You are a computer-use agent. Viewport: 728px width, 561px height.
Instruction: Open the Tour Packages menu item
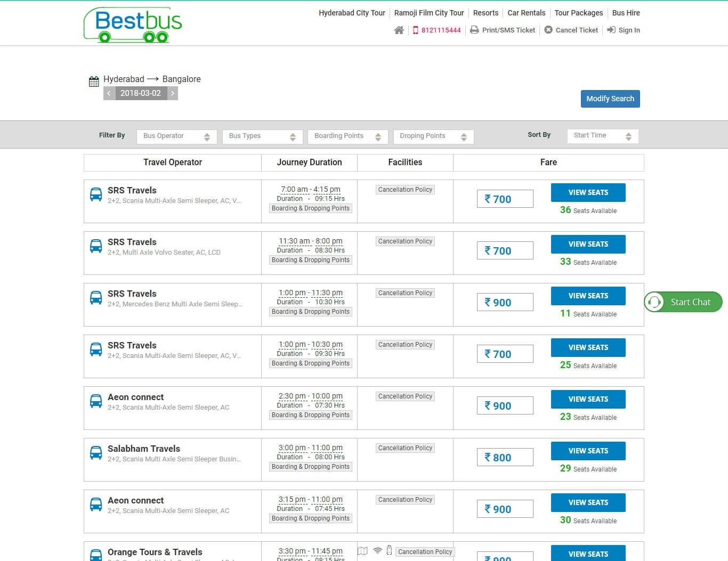pyautogui.click(x=579, y=13)
